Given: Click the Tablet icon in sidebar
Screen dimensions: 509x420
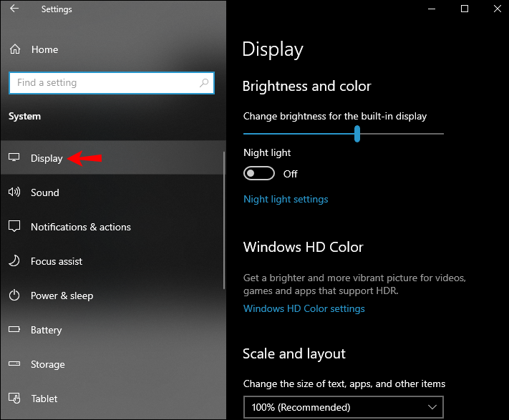Looking at the screenshot, I should pyautogui.click(x=14, y=398).
